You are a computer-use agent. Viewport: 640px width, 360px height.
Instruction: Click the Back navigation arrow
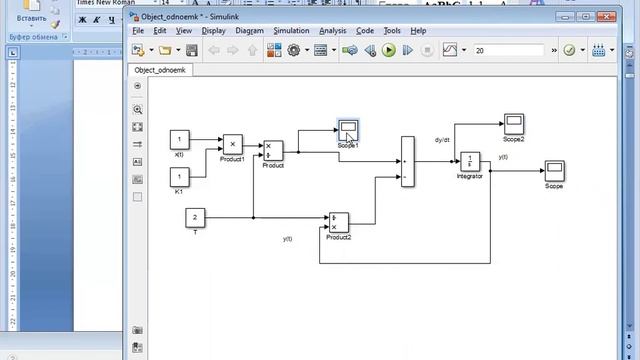pos(213,50)
